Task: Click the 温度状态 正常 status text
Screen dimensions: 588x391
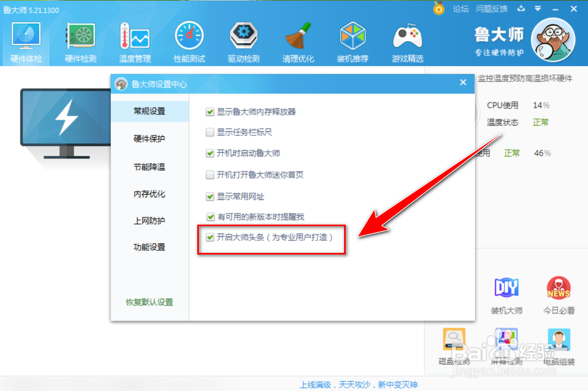Action: (x=518, y=122)
